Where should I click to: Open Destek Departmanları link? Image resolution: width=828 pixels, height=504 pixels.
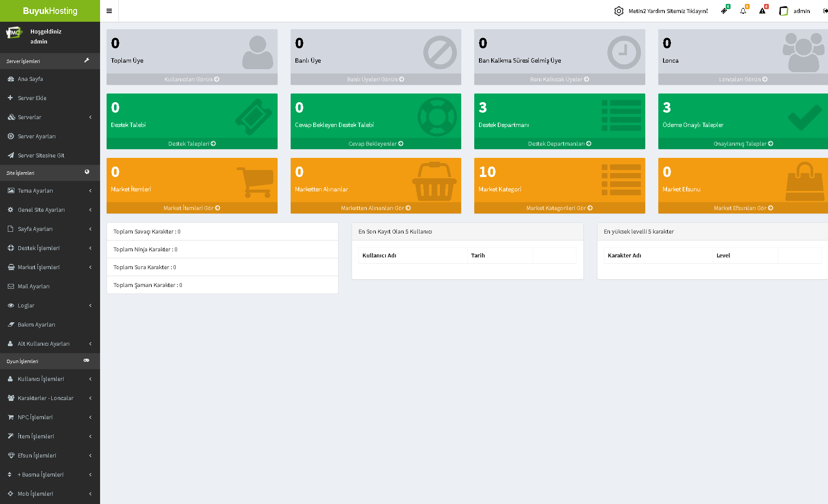click(x=559, y=144)
